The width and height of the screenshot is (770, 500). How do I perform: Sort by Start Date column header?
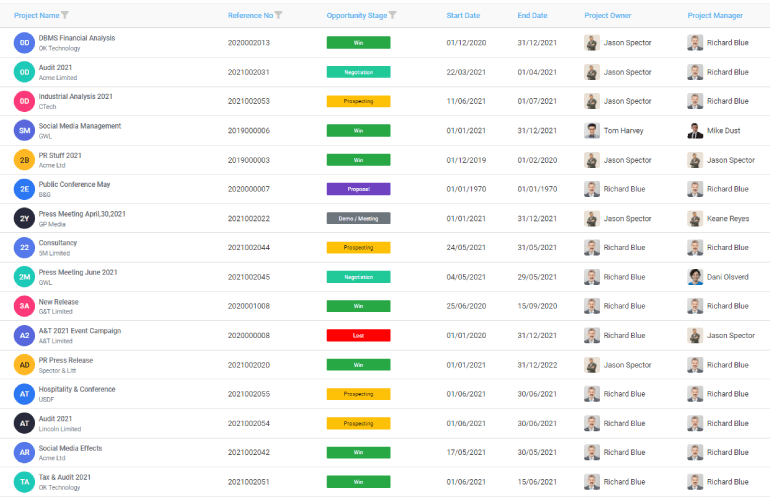coord(463,15)
